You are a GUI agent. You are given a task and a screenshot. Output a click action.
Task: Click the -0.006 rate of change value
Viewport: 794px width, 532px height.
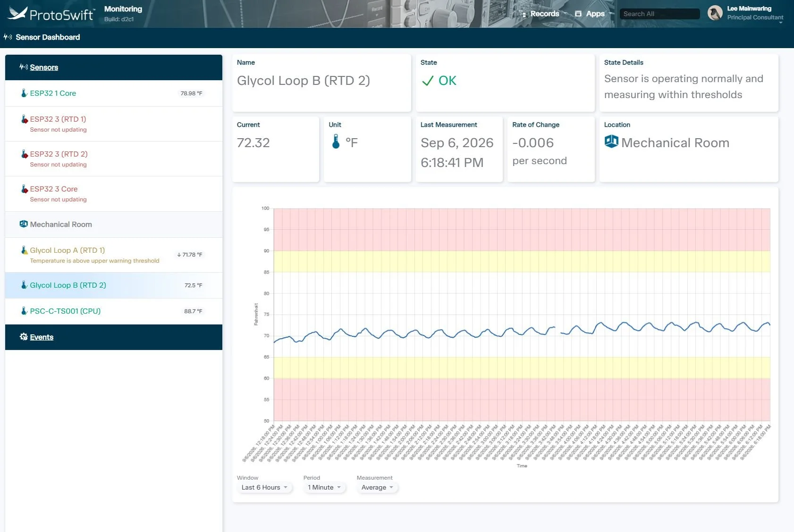533,143
